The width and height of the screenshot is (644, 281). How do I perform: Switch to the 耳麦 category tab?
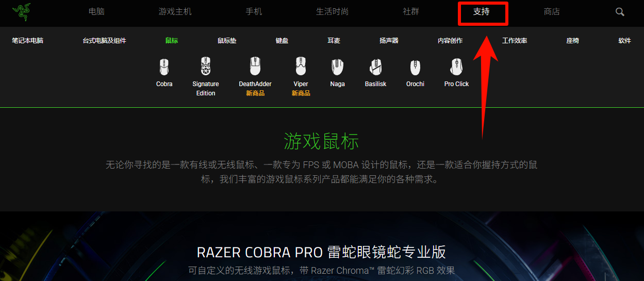[334, 41]
